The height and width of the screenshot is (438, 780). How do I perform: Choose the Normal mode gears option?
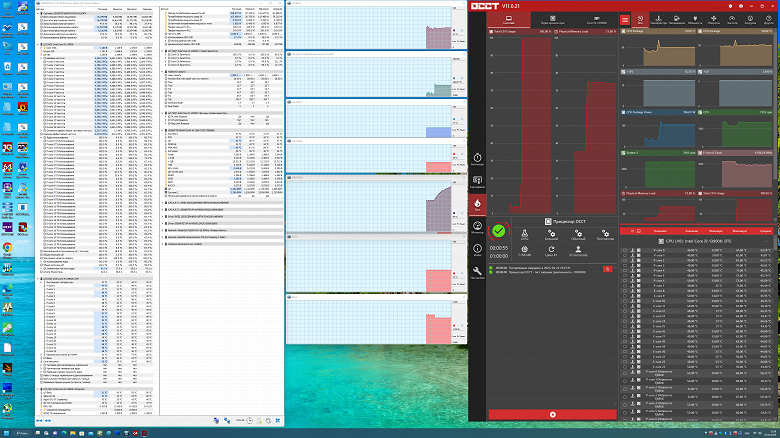578,234
